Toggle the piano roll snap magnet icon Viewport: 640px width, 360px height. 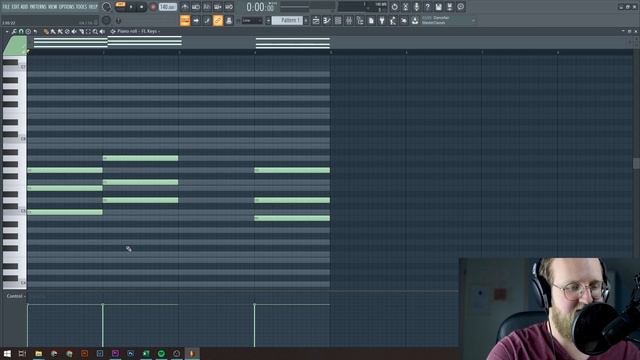coord(21,31)
